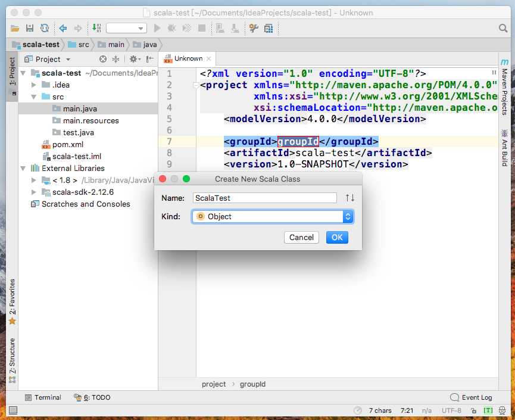Open the Project panel gear settings
This screenshot has width=515, height=420.
click(x=135, y=59)
